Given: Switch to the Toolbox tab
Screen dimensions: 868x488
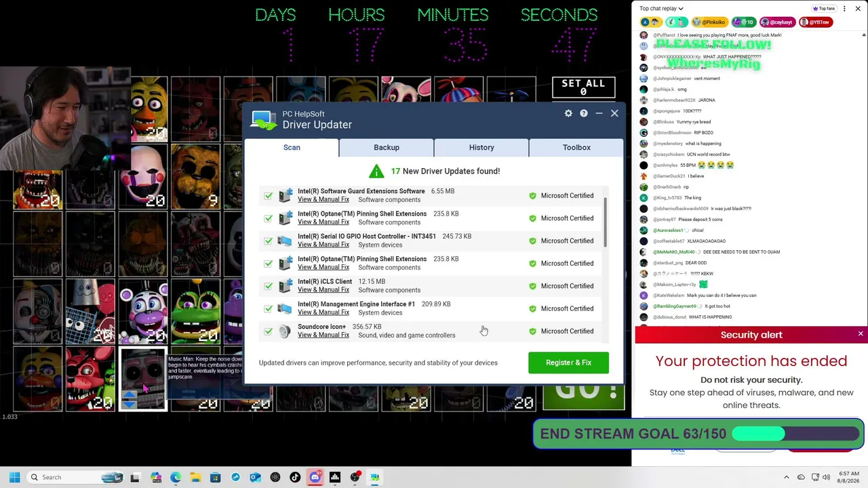Looking at the screenshot, I should point(576,148).
